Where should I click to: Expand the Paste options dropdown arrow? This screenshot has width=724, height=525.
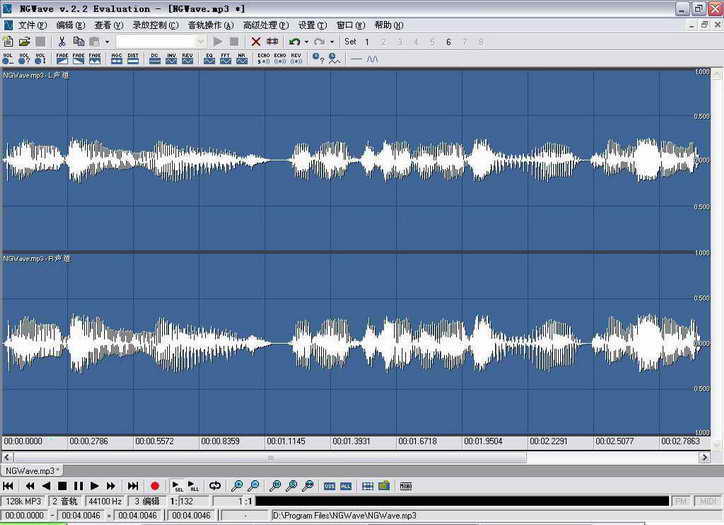click(x=107, y=42)
